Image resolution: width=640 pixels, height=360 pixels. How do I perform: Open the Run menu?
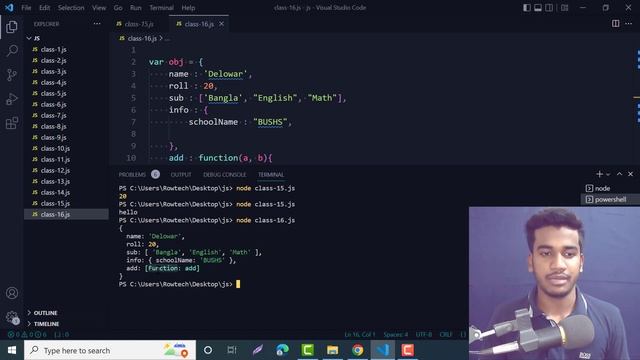point(136,8)
